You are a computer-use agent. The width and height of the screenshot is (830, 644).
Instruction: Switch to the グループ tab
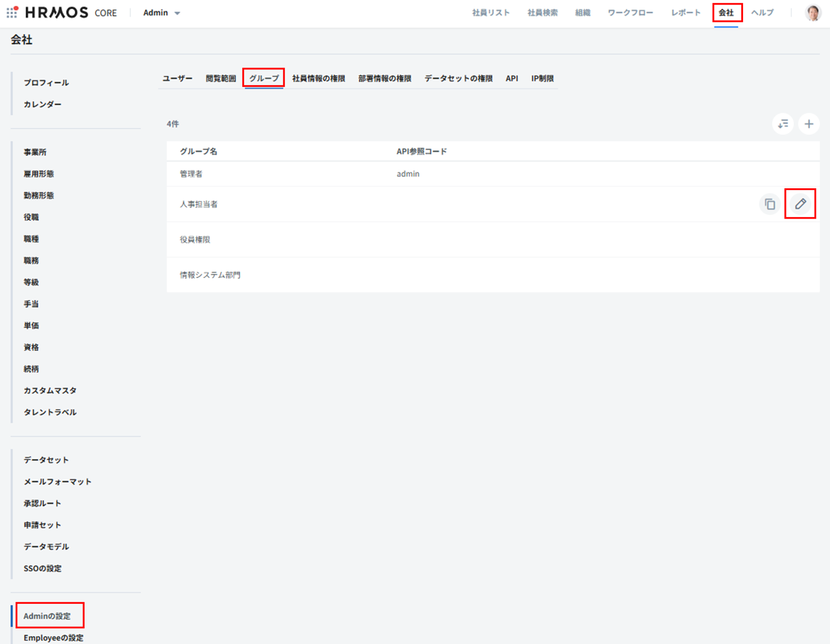(x=263, y=78)
